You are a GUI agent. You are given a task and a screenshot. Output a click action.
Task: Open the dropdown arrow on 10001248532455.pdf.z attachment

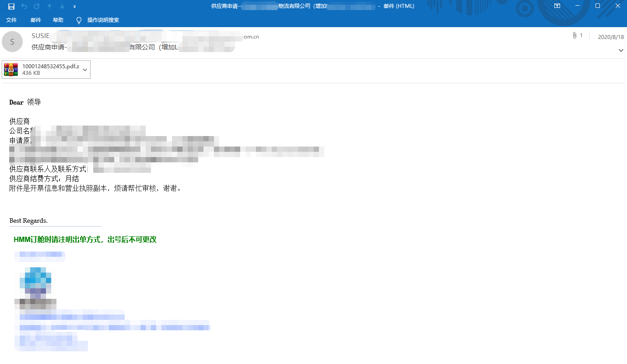click(x=85, y=70)
